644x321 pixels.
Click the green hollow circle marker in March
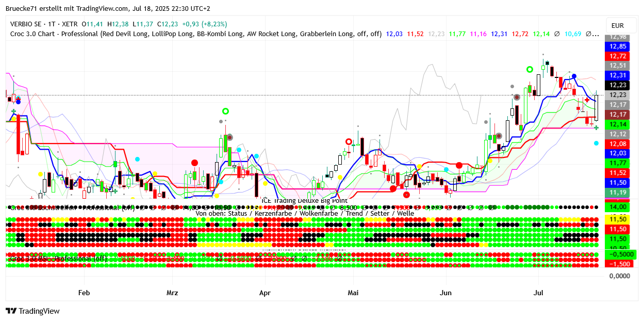point(225,111)
